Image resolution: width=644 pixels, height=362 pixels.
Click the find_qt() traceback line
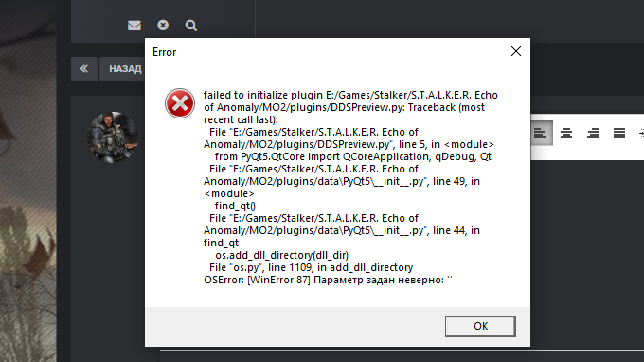[x=235, y=206]
